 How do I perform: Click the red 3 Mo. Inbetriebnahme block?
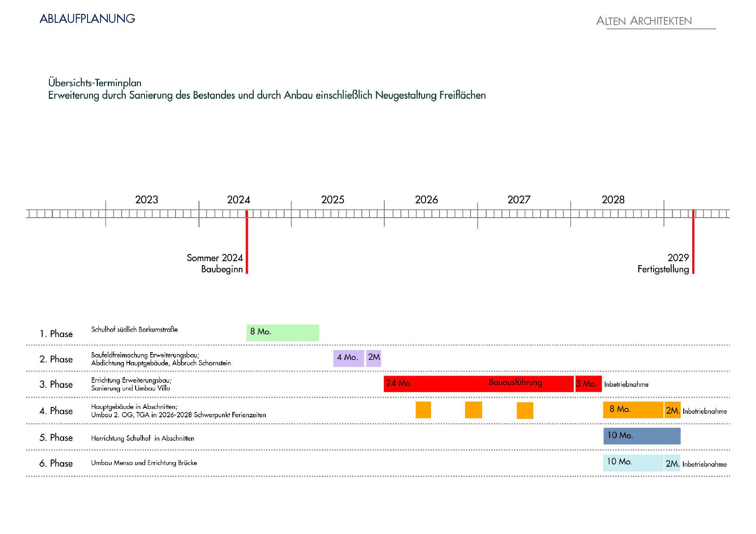[x=588, y=384]
